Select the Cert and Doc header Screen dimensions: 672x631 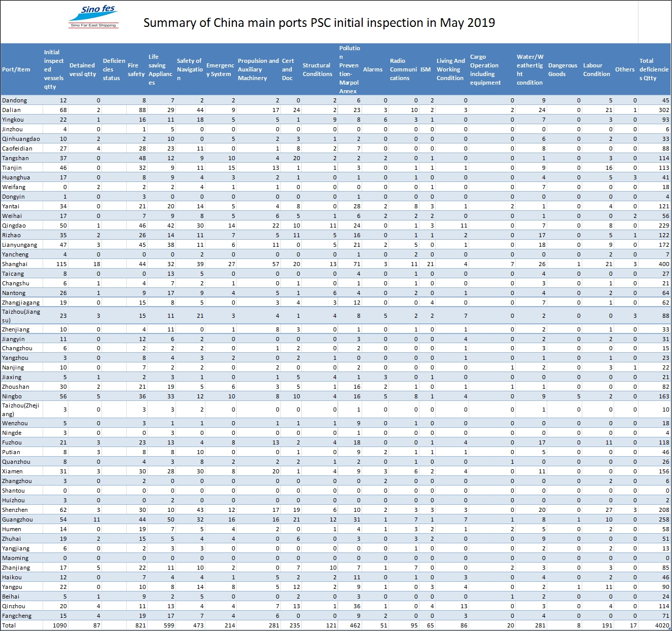288,69
